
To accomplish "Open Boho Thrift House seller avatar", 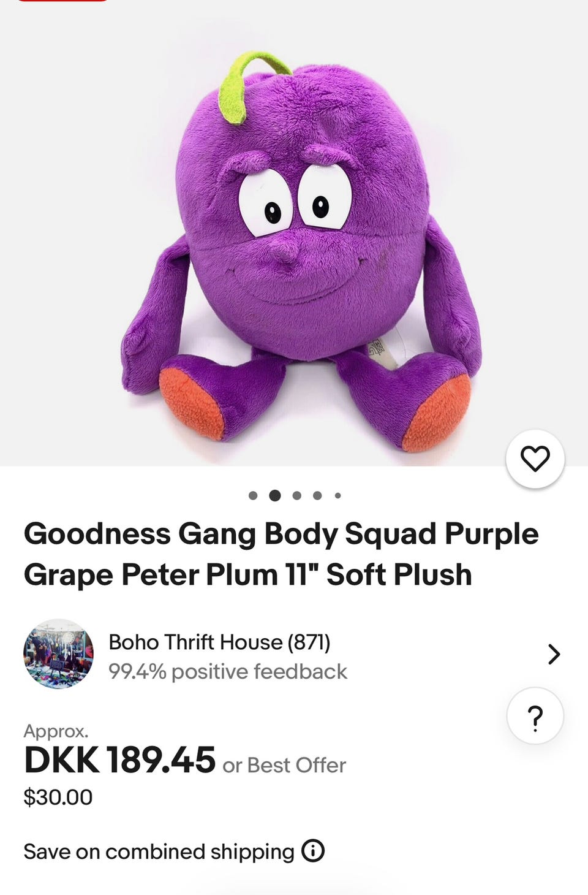I will (x=58, y=654).
